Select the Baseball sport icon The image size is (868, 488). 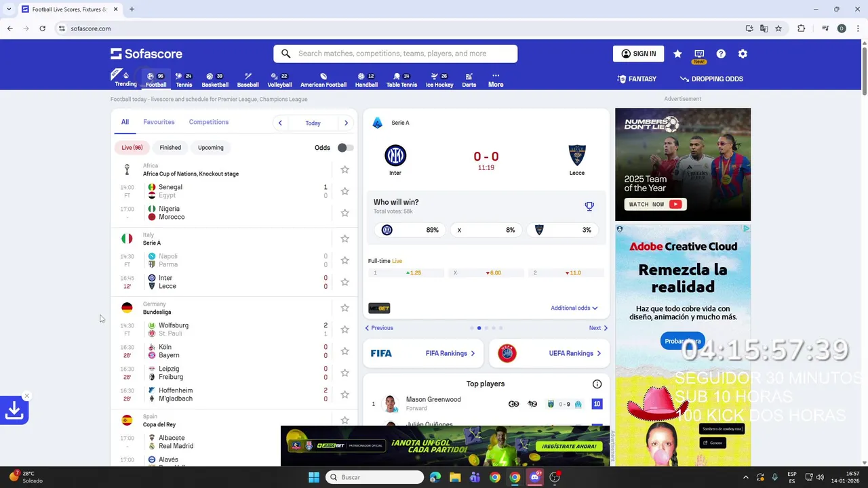tap(248, 79)
